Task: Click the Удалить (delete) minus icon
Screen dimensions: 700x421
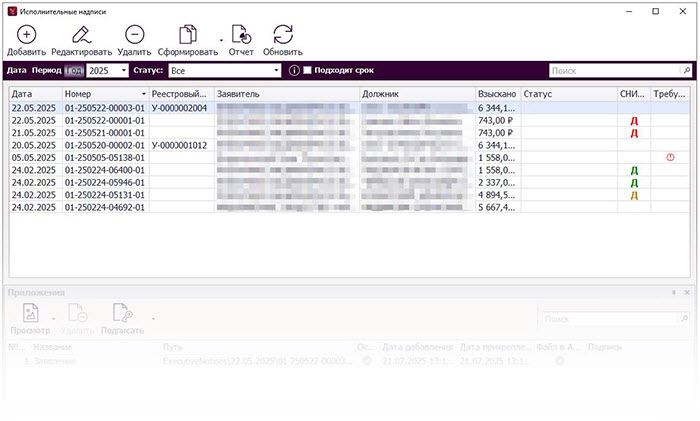Action: click(134, 36)
